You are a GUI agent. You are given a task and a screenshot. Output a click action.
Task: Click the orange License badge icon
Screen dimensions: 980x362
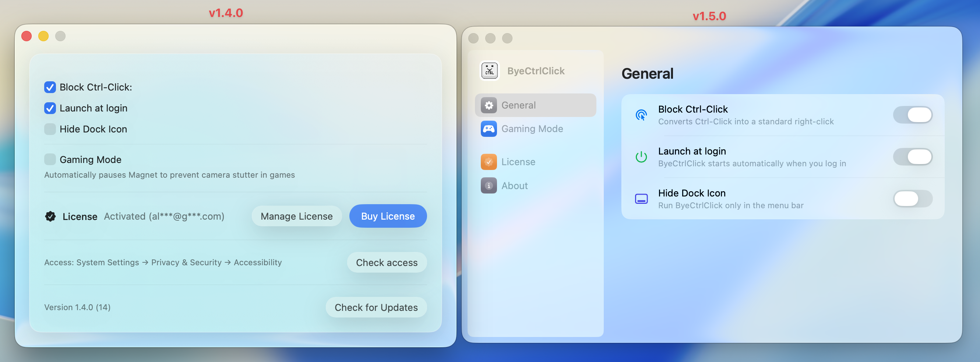point(489,162)
